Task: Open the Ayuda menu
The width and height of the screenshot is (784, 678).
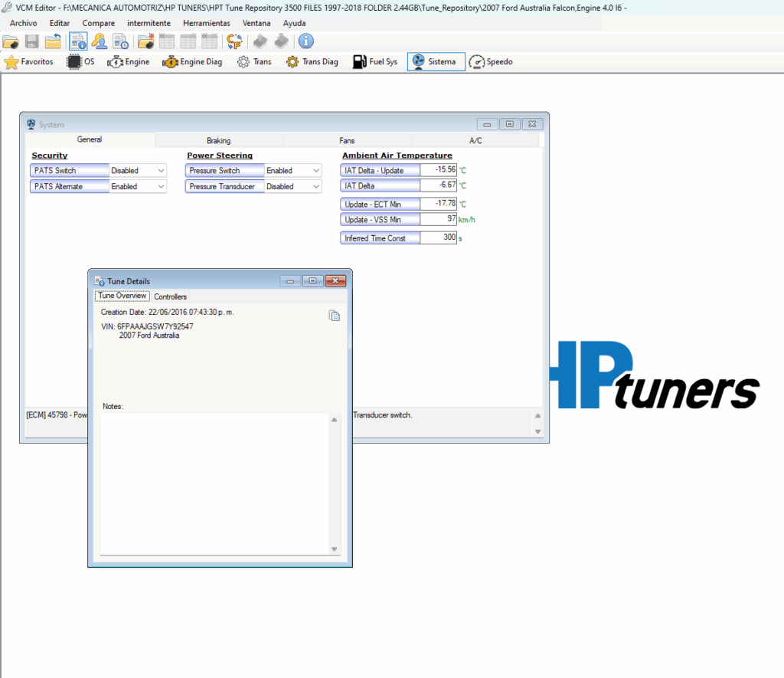Action: click(295, 23)
